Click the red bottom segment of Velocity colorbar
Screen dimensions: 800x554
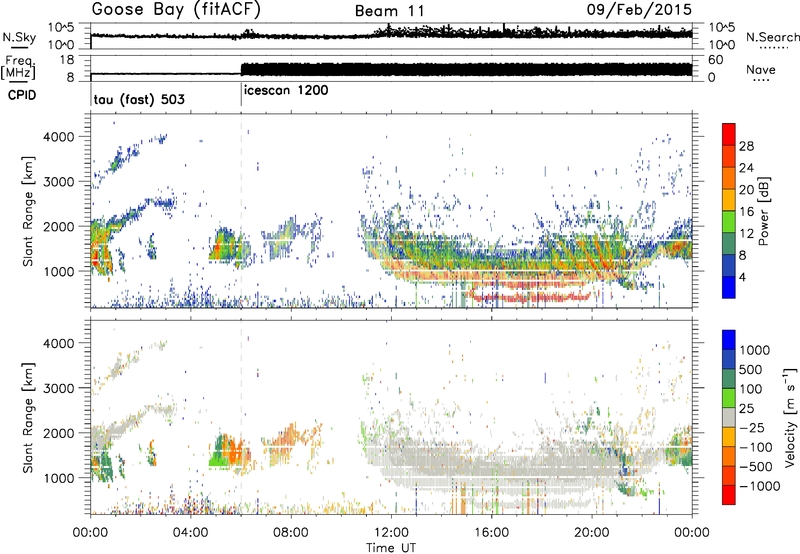tap(729, 495)
